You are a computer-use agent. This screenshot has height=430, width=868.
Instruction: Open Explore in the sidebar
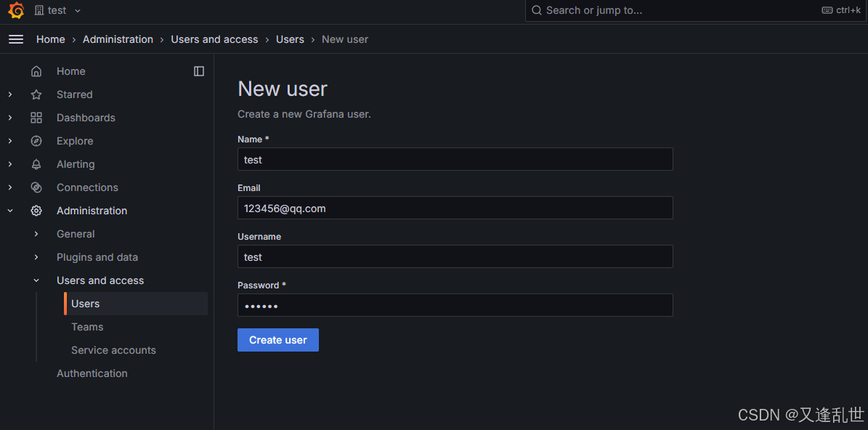tap(75, 141)
